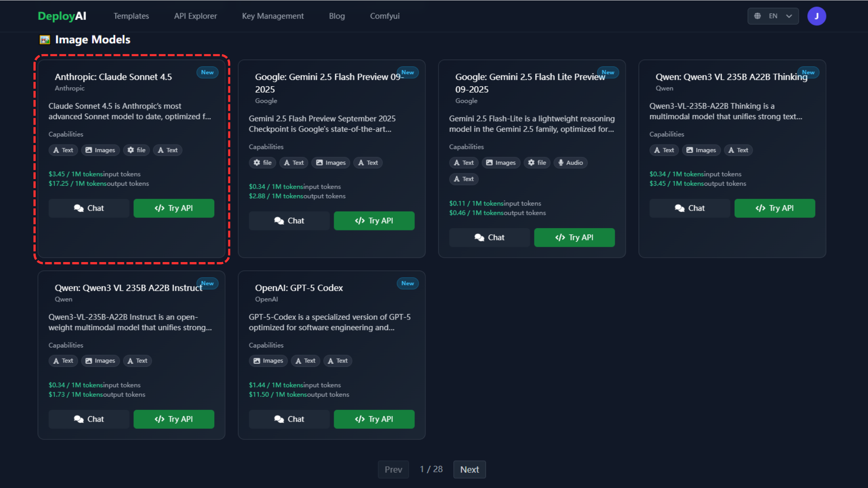
Task: Click New badge on GPT-5 Codex card
Action: (407, 283)
